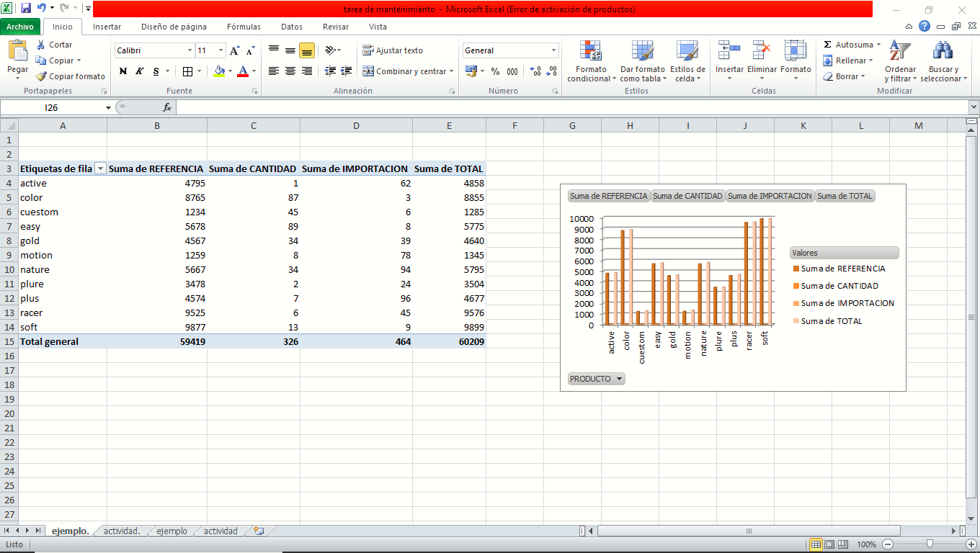Increase decimal places
This screenshot has height=553, width=980.
click(535, 71)
